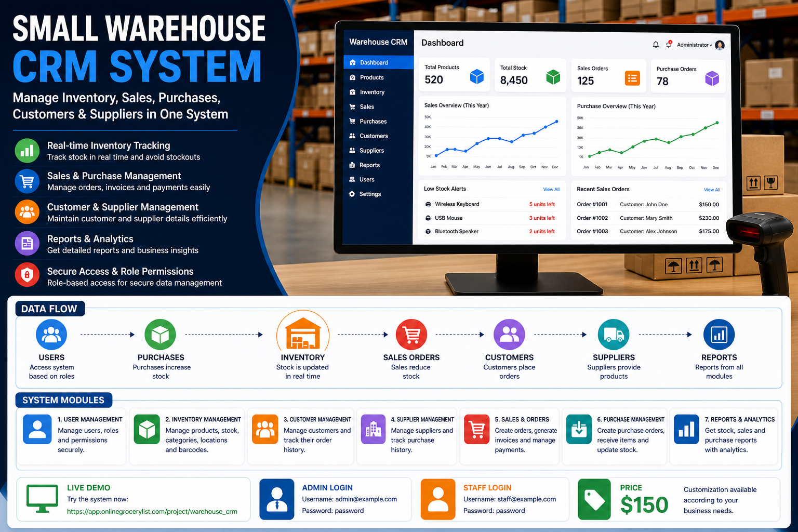
Task: Open Order #1003 row
Action: point(648,231)
